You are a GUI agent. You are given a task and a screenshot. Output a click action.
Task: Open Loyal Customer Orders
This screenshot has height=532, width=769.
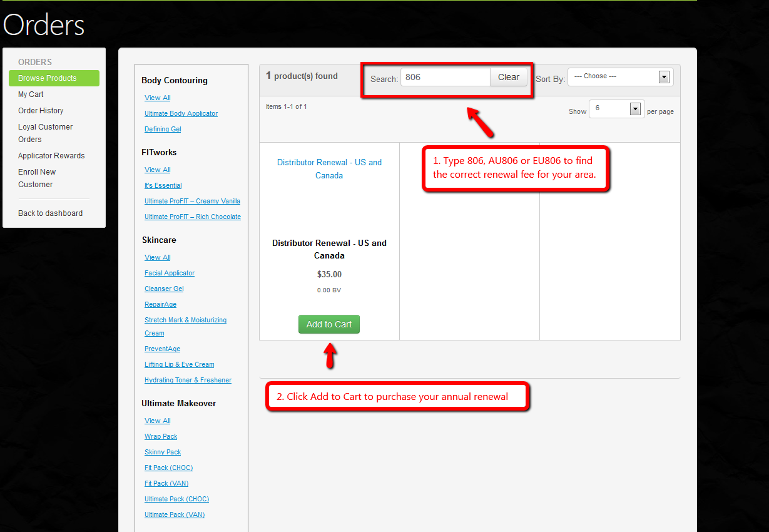45,133
